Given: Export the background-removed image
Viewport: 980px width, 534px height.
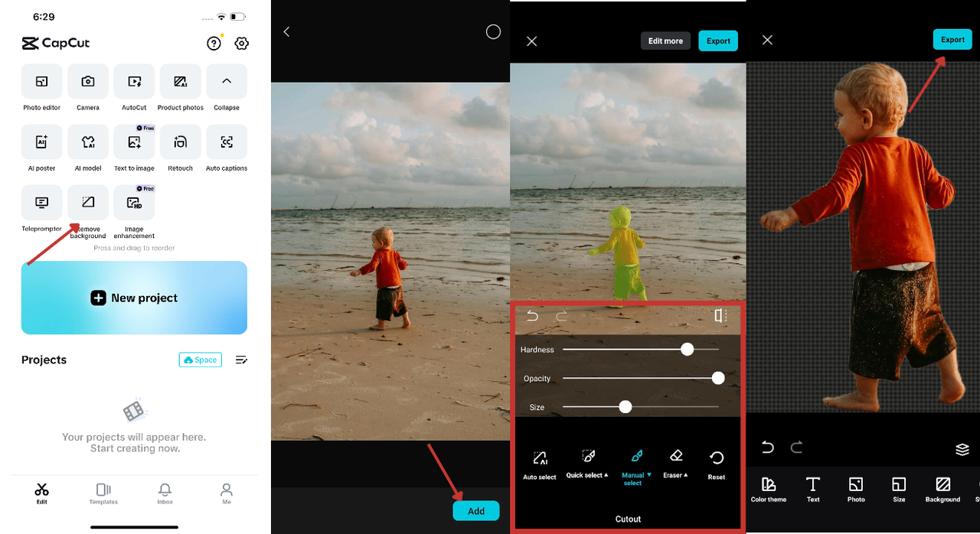Looking at the screenshot, I should tap(952, 40).
